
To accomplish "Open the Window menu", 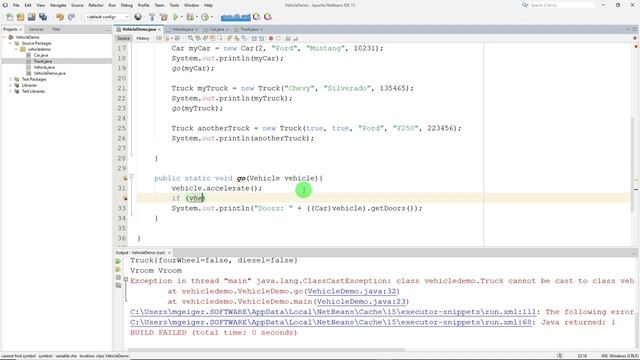I will click(191, 5).
